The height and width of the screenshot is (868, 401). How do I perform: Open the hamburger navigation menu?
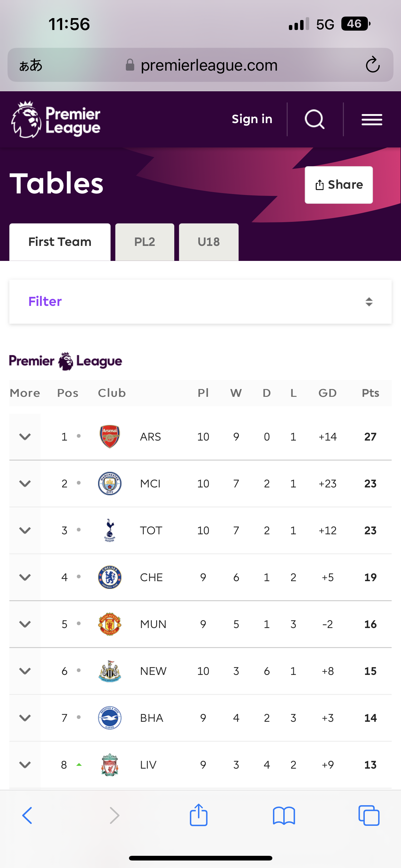(x=372, y=120)
